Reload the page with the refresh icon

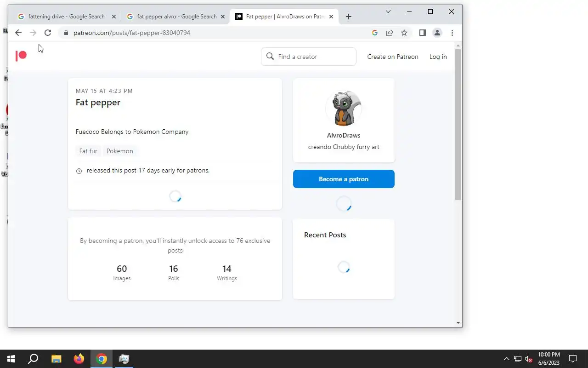pyautogui.click(x=48, y=33)
